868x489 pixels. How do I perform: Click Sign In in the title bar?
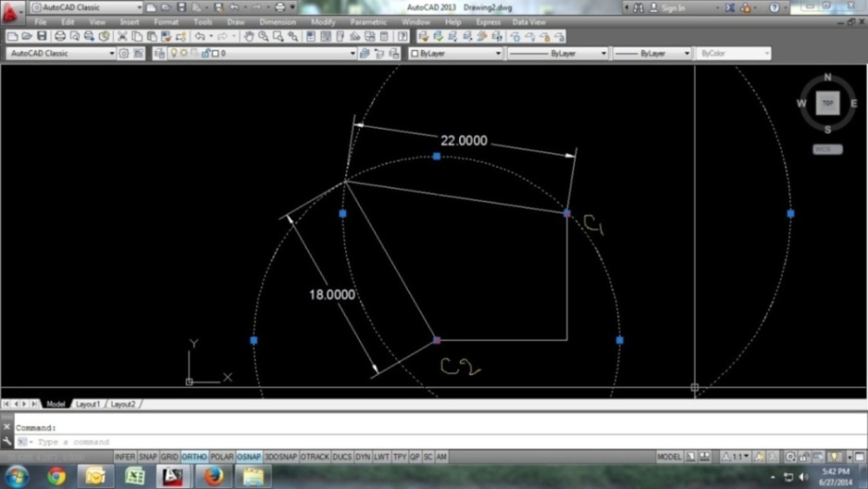coord(673,8)
